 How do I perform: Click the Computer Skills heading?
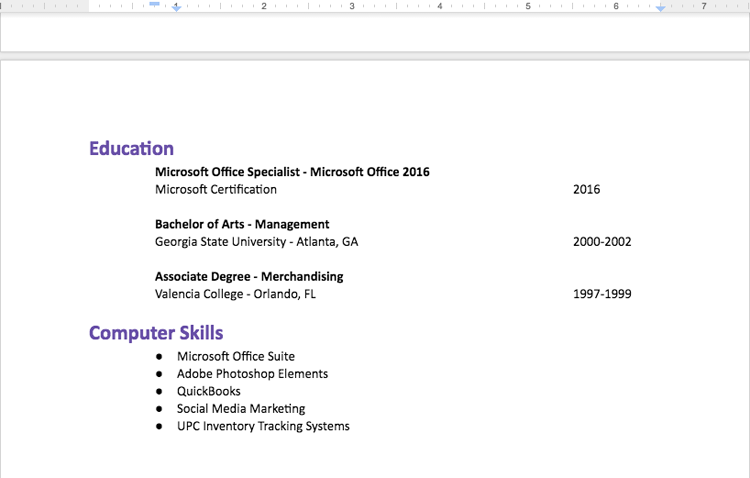(156, 333)
